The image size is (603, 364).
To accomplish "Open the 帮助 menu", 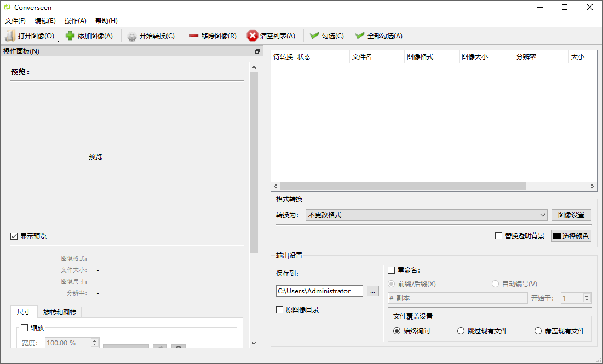I will click(x=105, y=21).
